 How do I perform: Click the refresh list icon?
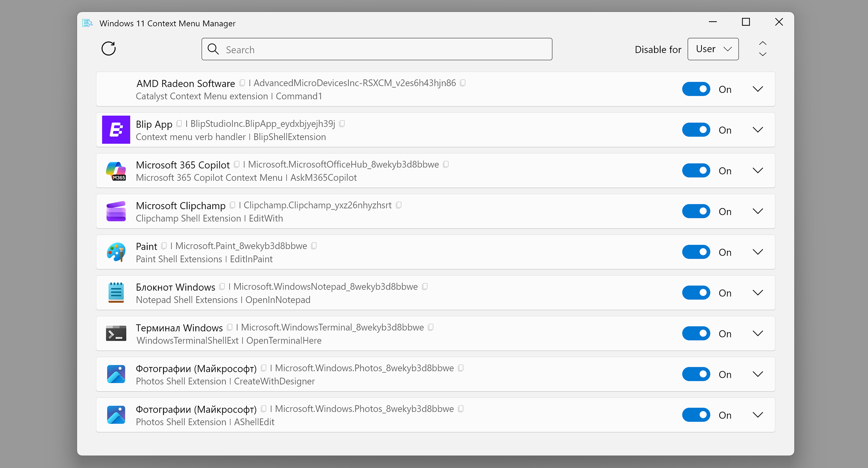(108, 49)
